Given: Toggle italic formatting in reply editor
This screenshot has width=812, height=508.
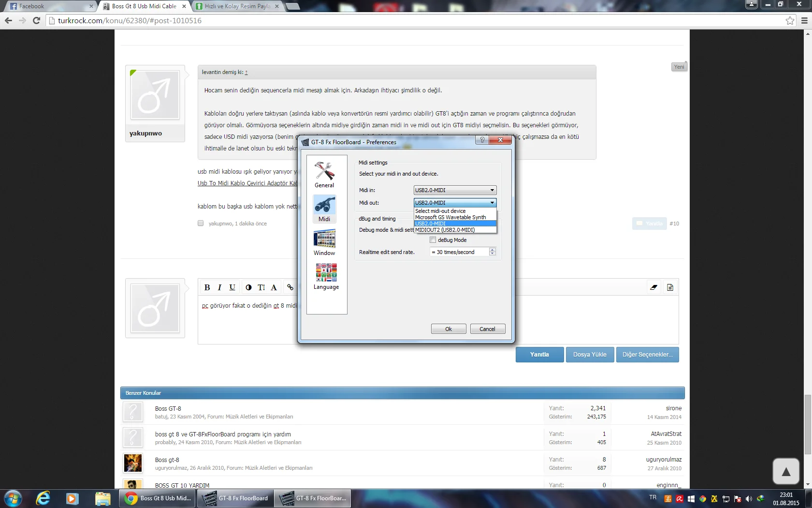Looking at the screenshot, I should click(x=219, y=287).
